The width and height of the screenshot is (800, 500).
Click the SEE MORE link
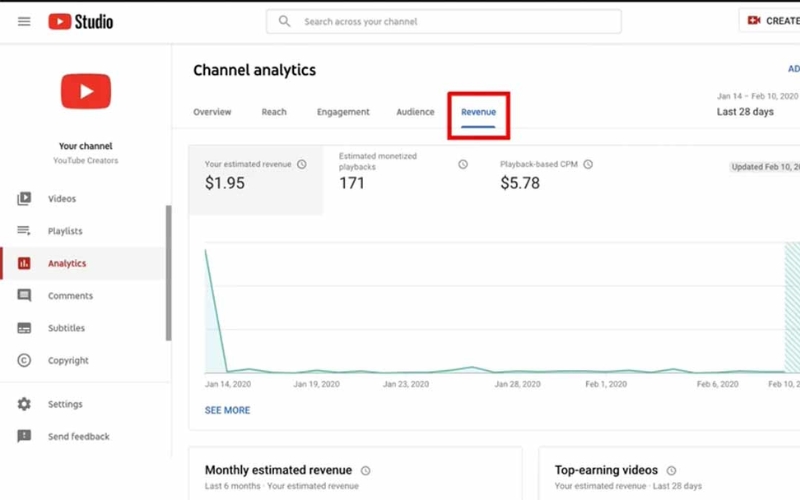[227, 410]
